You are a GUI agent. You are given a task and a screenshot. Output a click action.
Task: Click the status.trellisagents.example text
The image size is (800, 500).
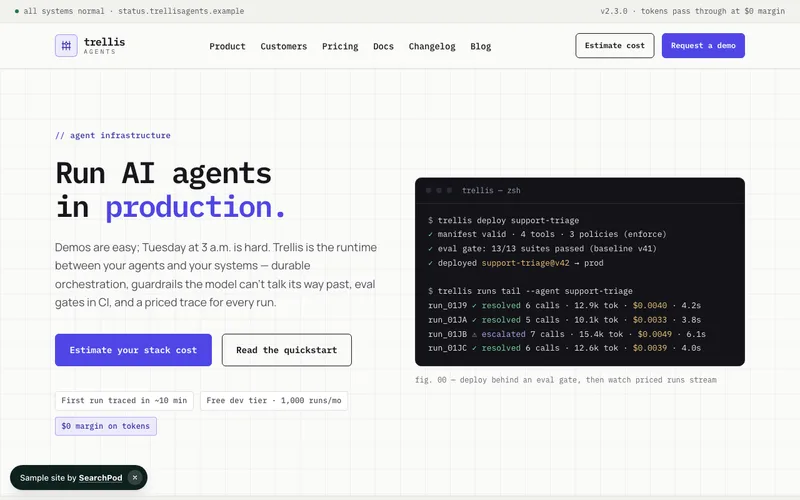pos(181,11)
